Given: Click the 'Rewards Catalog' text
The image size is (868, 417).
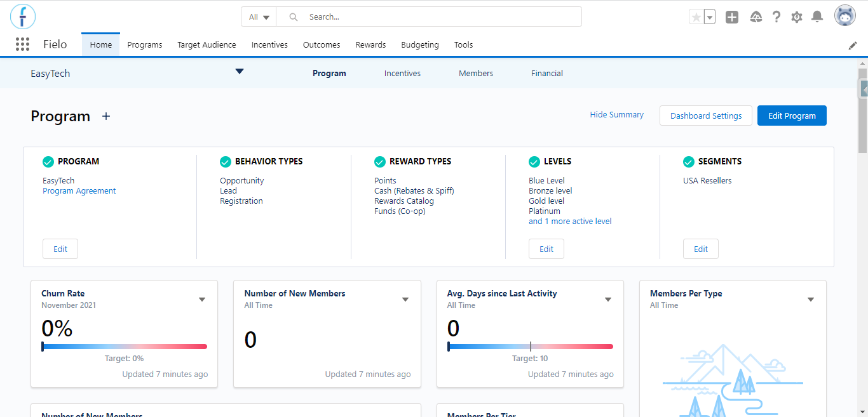Looking at the screenshot, I should click(x=404, y=201).
